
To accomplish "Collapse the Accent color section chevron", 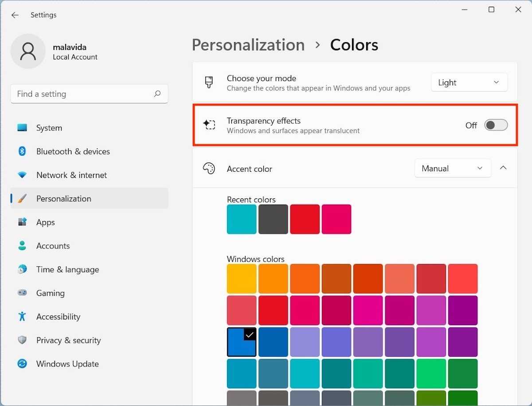I will tap(503, 168).
